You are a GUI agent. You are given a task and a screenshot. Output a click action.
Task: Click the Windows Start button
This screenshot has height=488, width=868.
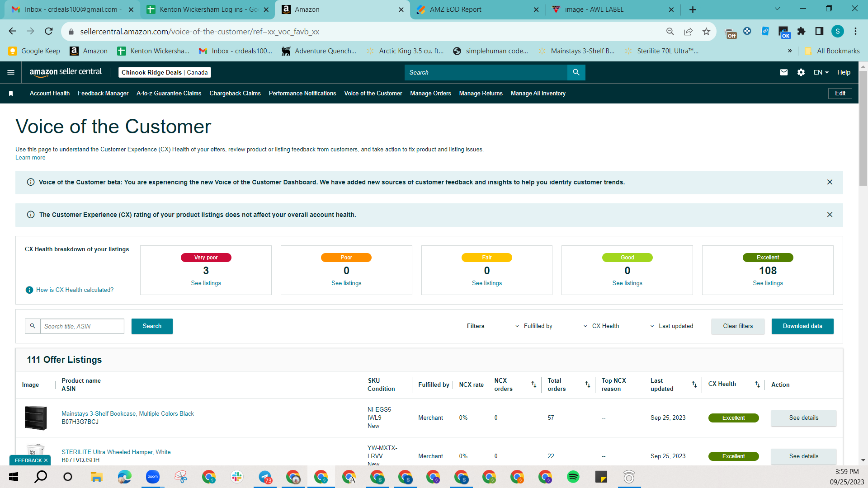[14, 477]
